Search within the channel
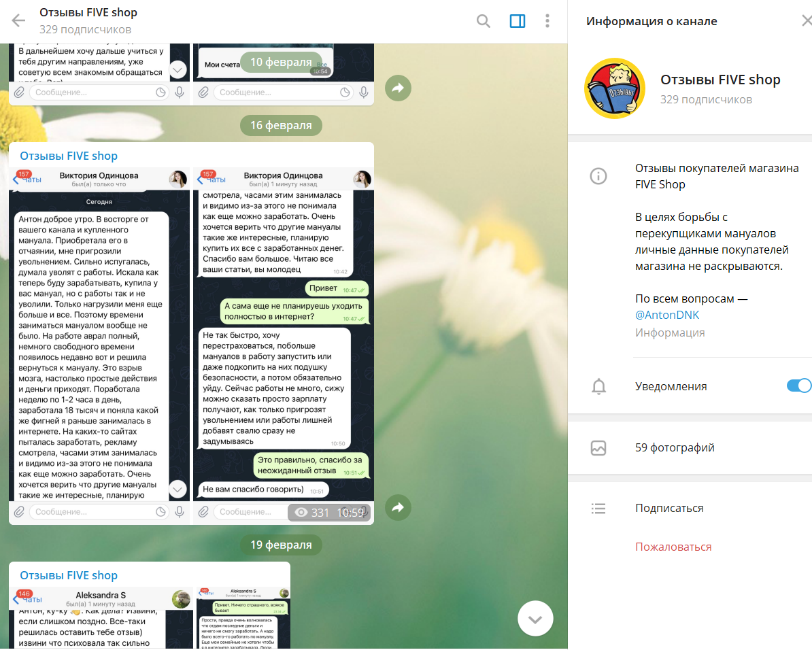The height and width of the screenshot is (650, 812). 483,21
